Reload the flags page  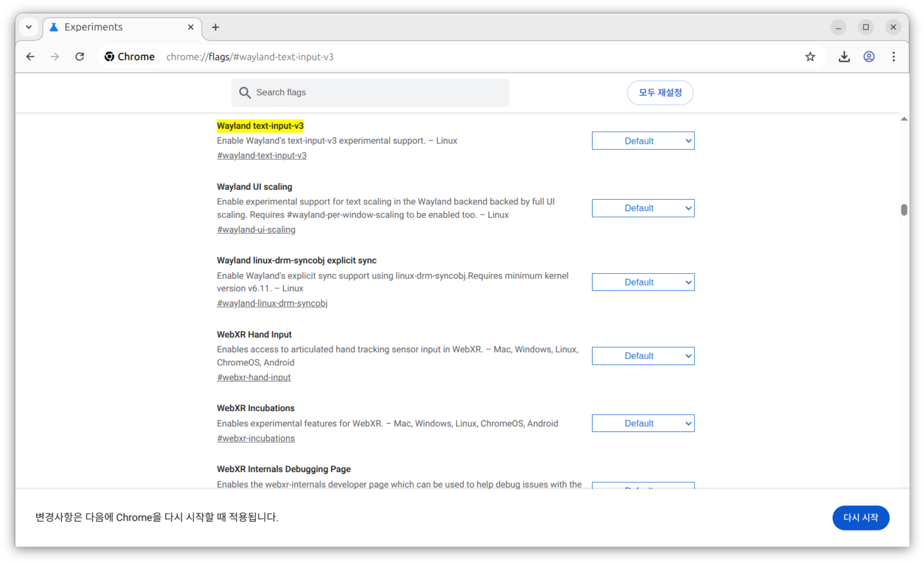click(80, 57)
